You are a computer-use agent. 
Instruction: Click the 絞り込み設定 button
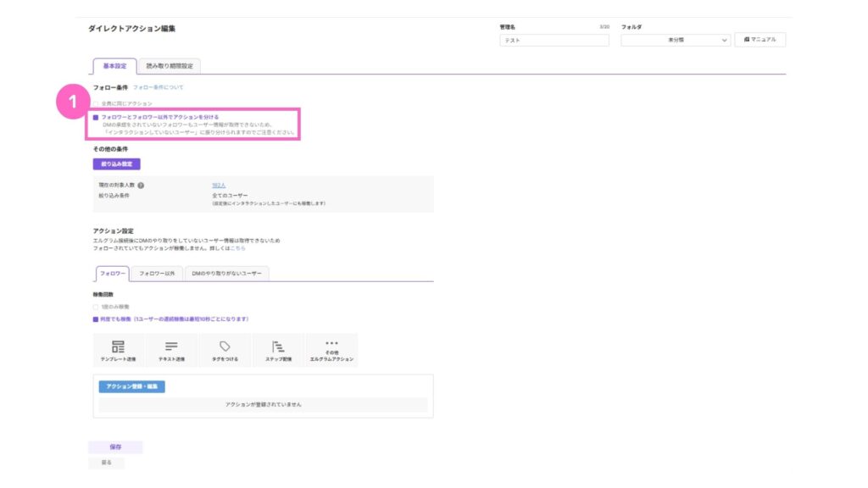click(116, 164)
